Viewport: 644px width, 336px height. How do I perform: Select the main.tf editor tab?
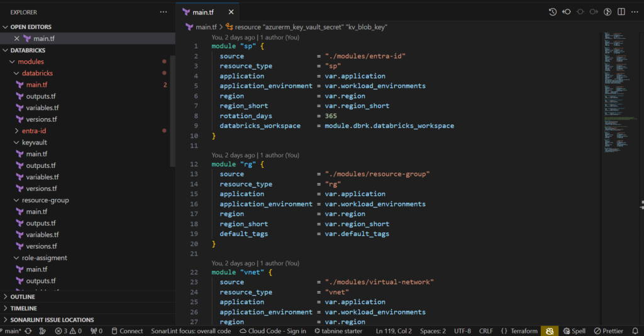tap(203, 12)
